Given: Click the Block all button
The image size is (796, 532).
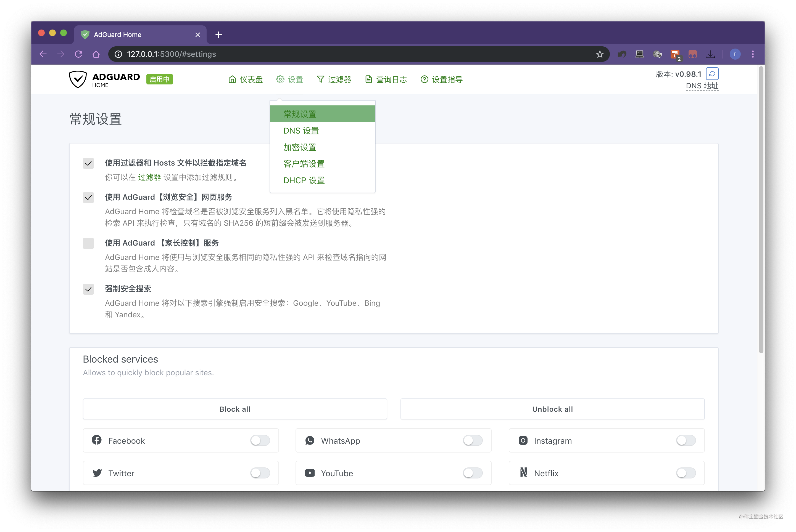Looking at the screenshot, I should pyautogui.click(x=235, y=409).
